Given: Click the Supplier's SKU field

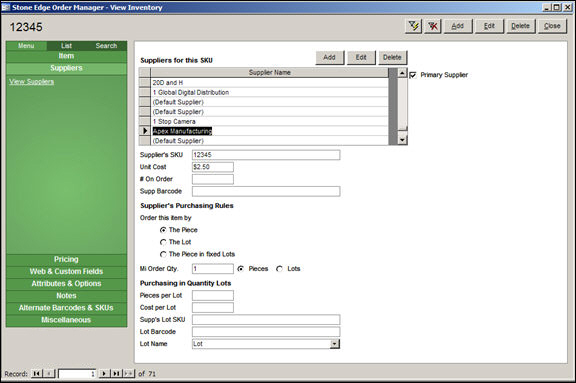Looking at the screenshot, I should pyautogui.click(x=266, y=155).
